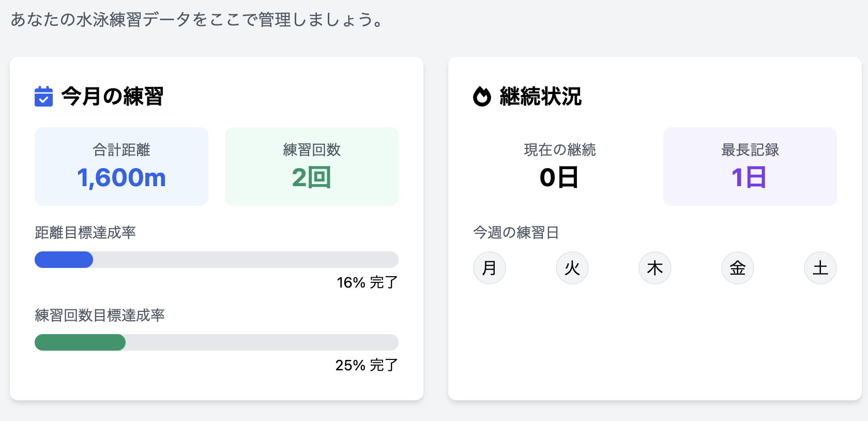The image size is (868, 421).
Task: Click the 合計距離 distance card
Action: tap(121, 166)
